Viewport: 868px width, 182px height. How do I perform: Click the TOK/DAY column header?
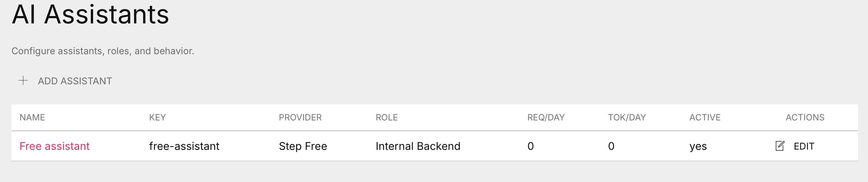627,117
